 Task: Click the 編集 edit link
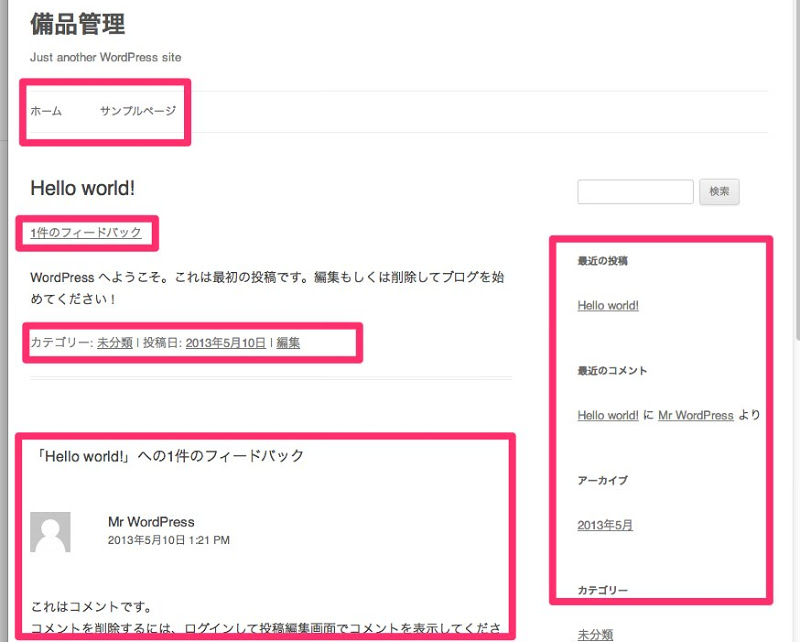pos(288,343)
